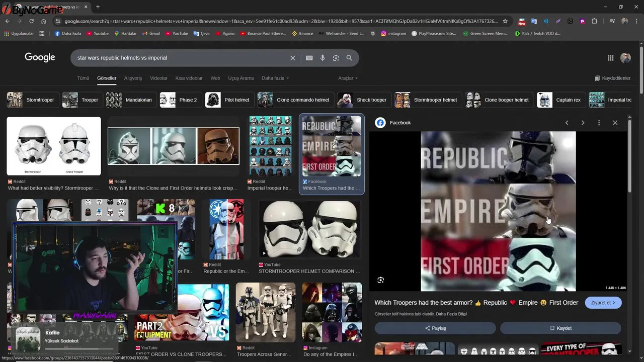Screen dimensions: 644x362
Task: Open the Google apps grid
Action: pos(610,58)
